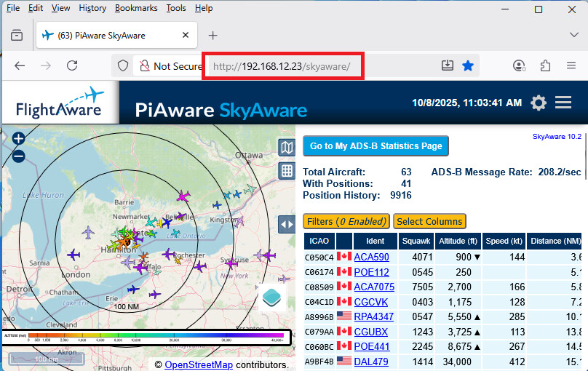Open the settings gear in SkyAware header
Screen dimensions: 588x371
[539, 103]
